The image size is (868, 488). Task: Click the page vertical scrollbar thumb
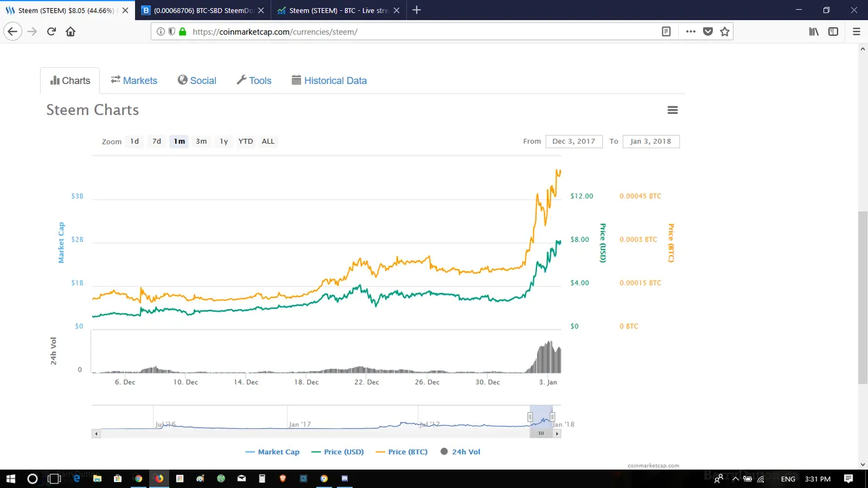click(863, 298)
